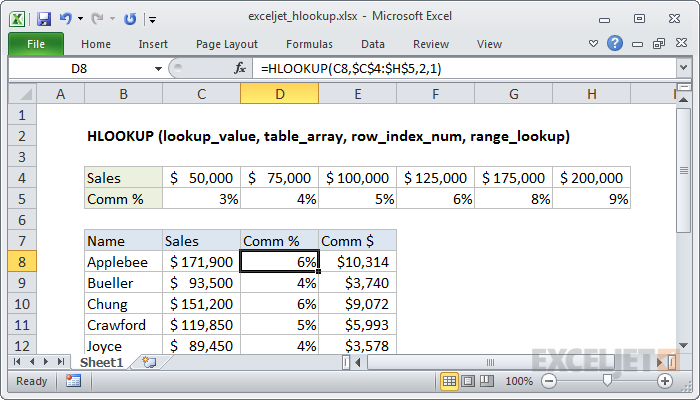The height and width of the screenshot is (400, 700).
Task: Switch to Page Break Preview mode
Action: pyautogui.click(x=487, y=381)
